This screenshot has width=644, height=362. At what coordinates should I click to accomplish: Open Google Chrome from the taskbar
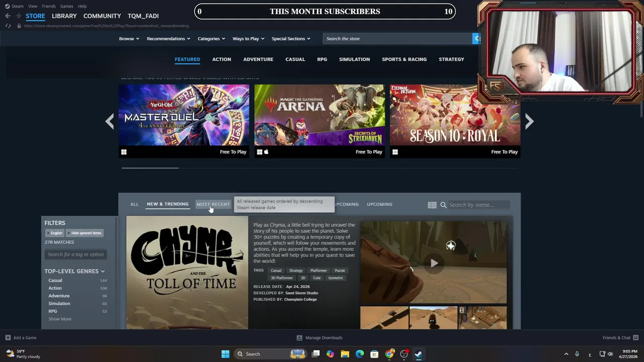click(389, 354)
